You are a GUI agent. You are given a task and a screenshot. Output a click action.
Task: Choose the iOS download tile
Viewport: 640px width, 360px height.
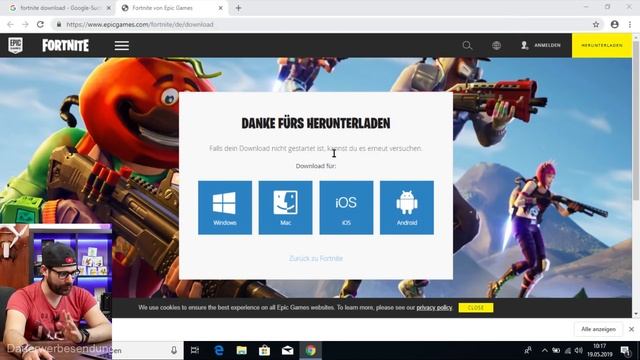(346, 208)
